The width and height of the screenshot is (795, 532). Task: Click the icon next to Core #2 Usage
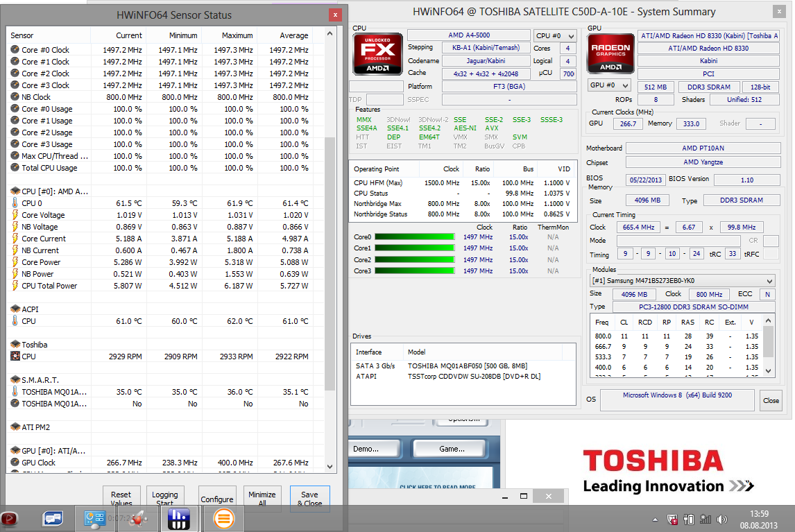pos(15,132)
